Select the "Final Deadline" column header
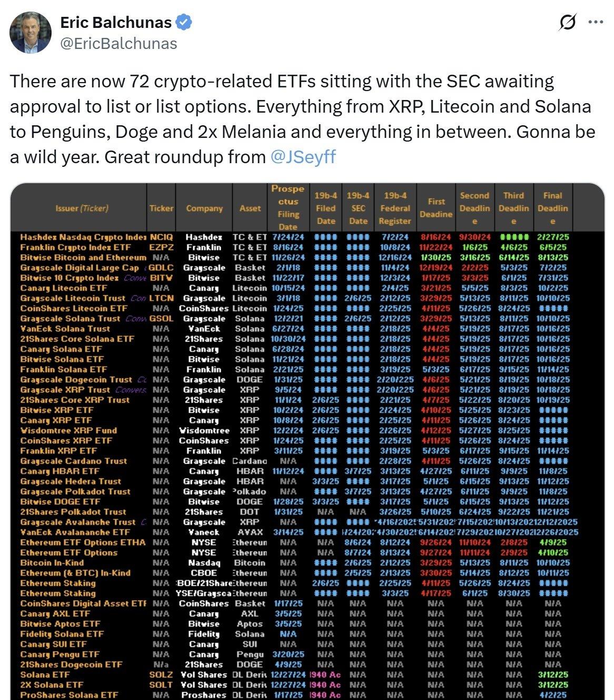This screenshot has height=700, width=614. tap(552, 208)
